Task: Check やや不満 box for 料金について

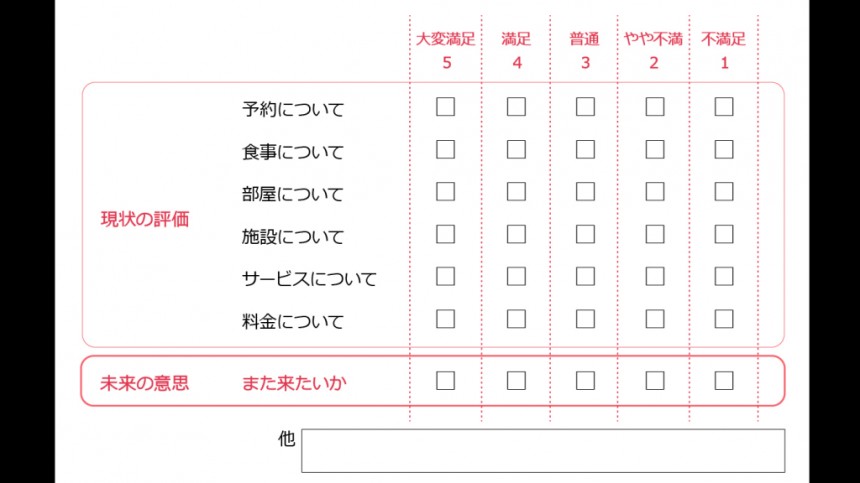Action: [x=655, y=319]
